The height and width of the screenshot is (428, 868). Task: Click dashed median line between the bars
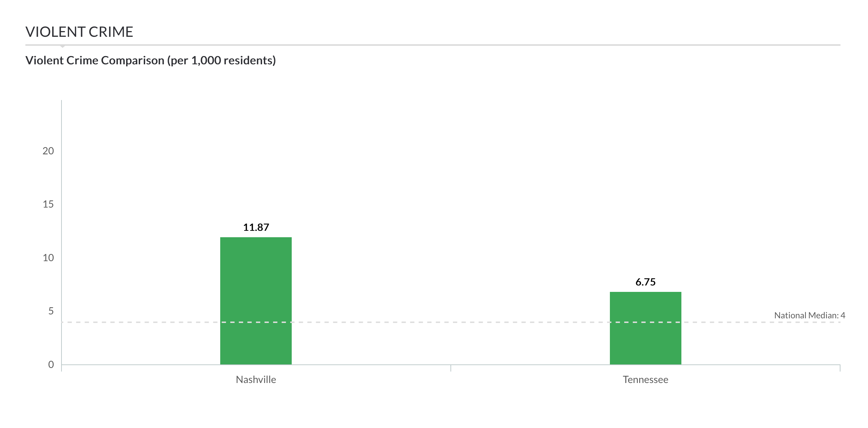pyautogui.click(x=451, y=322)
